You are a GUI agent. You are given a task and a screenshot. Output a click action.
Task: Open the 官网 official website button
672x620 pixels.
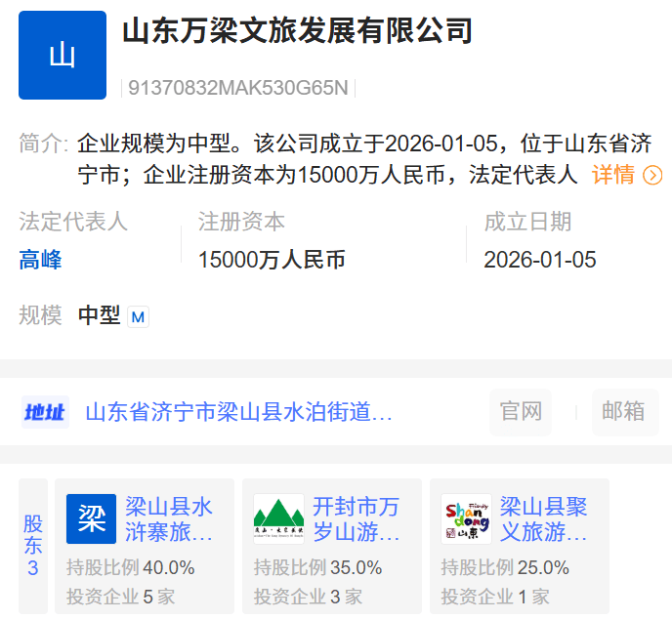[x=521, y=412]
